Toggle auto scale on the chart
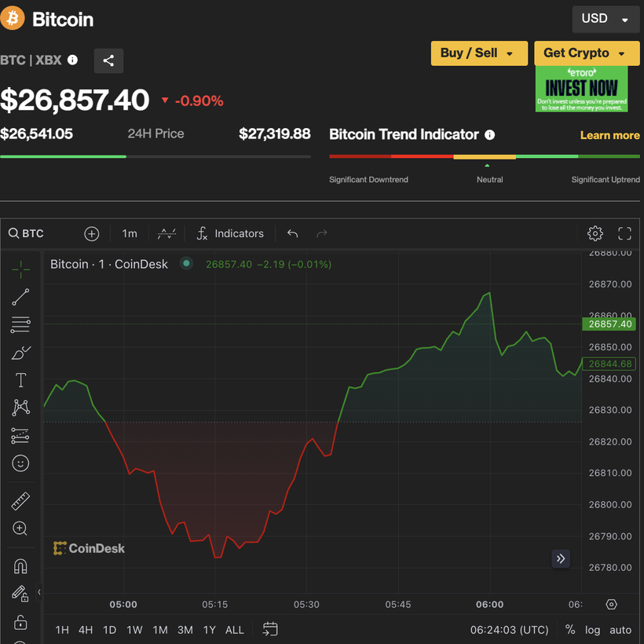The height and width of the screenshot is (644, 644). coord(620,630)
